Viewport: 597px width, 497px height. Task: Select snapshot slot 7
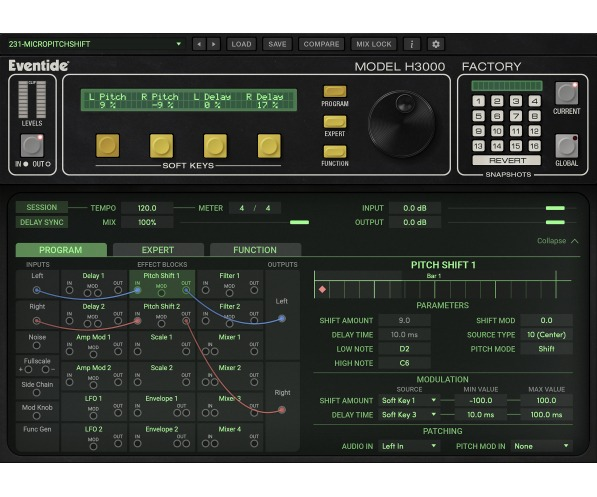(x=516, y=116)
